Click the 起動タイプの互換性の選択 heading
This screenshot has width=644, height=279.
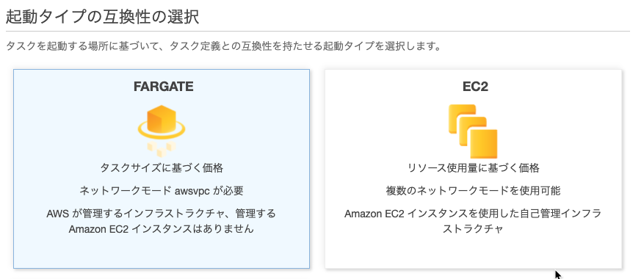103,18
